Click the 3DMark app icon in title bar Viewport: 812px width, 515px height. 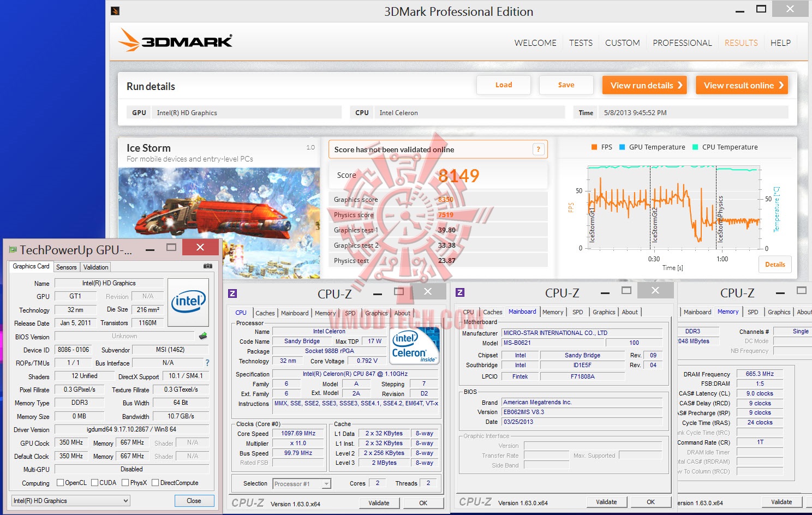tap(115, 10)
